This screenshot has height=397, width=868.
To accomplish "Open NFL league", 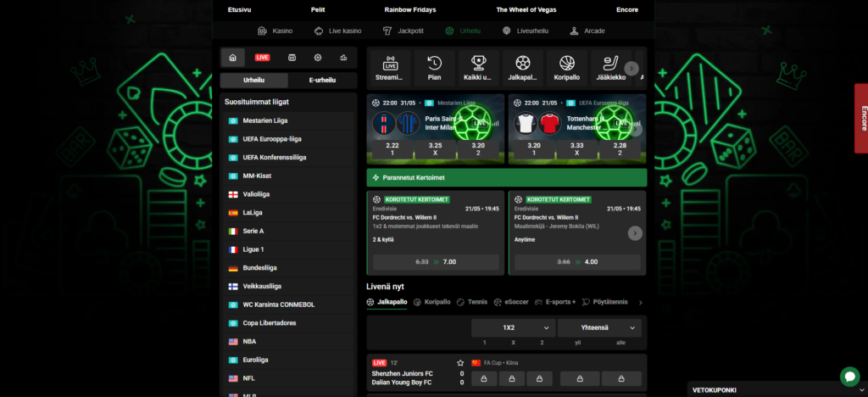I will pos(288,378).
